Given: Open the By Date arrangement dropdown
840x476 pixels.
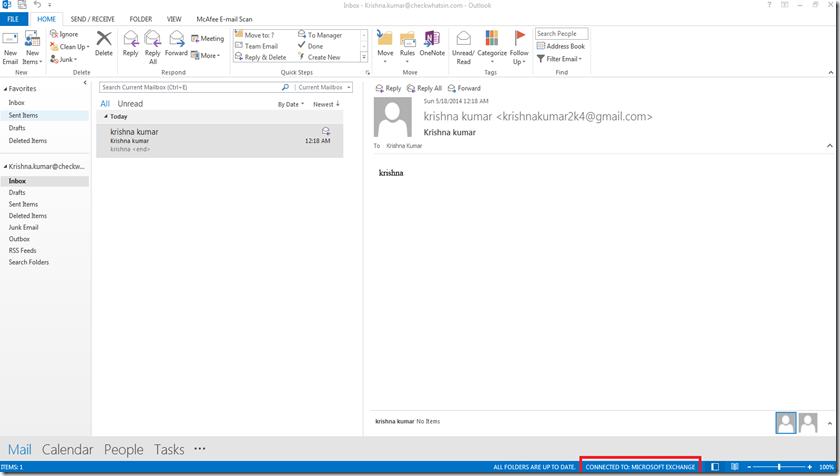Looking at the screenshot, I should pos(290,104).
